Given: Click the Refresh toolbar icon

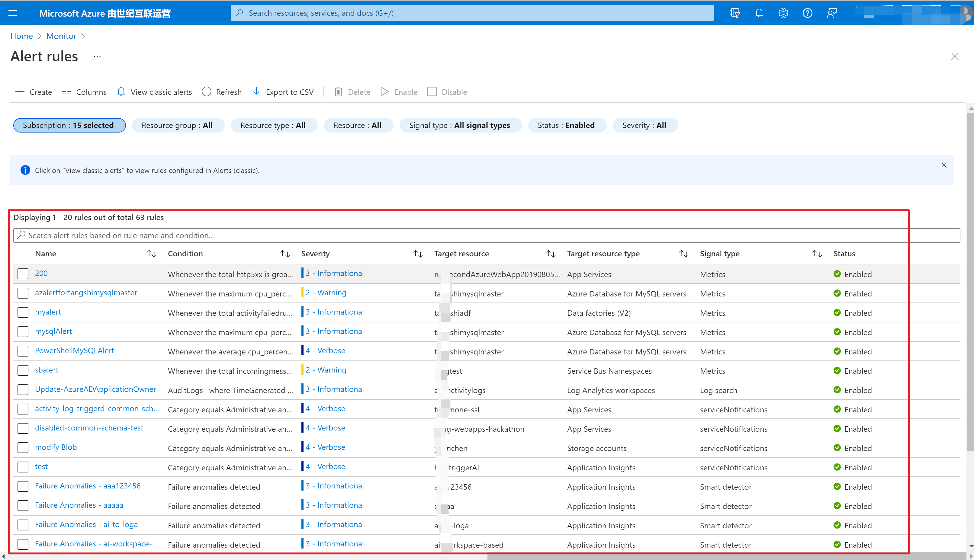Looking at the screenshot, I should coord(207,91).
